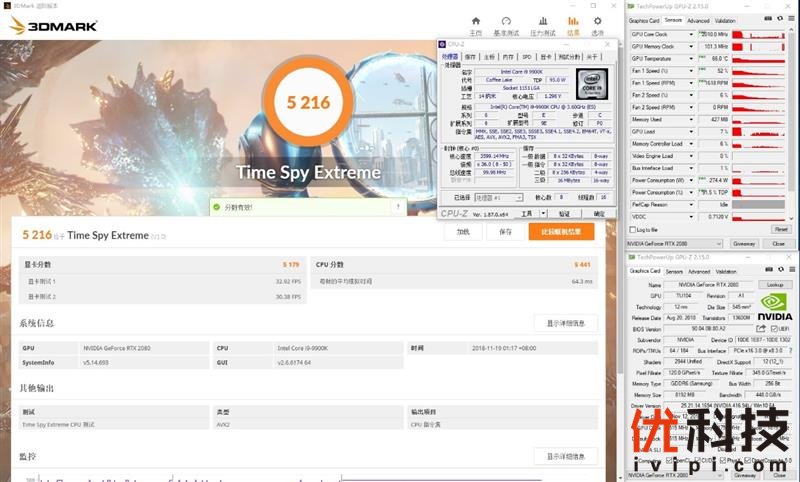This screenshot has height=482, width=800.
Task: Take screenshot using camera icon in GPU-Z Sensors window
Action: point(768,19)
